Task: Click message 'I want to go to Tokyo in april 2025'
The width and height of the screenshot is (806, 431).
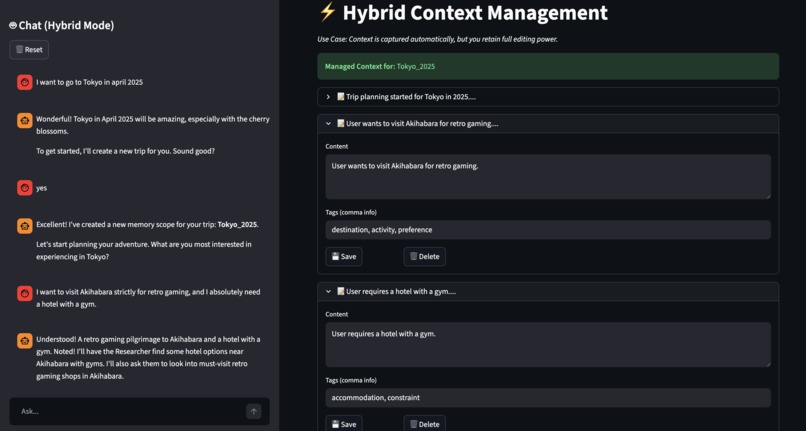Action: point(89,82)
